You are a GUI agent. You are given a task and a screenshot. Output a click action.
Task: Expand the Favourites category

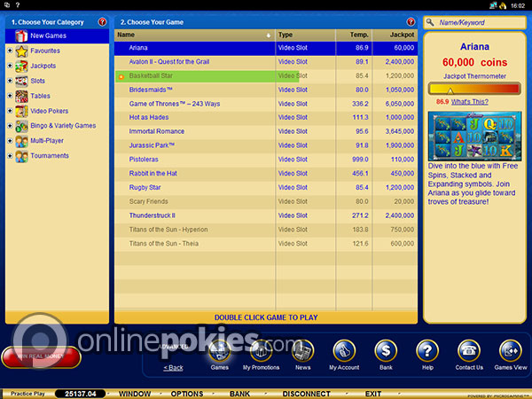tap(10, 51)
